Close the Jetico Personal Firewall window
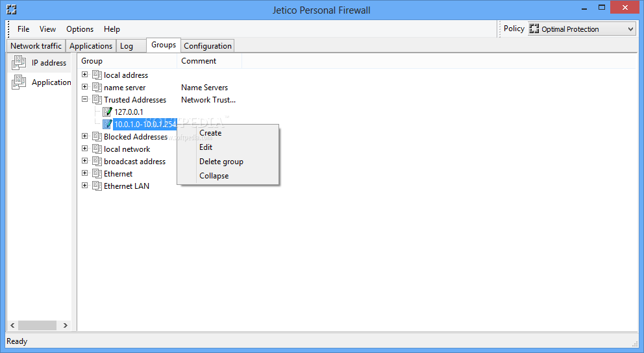 [x=625, y=7]
